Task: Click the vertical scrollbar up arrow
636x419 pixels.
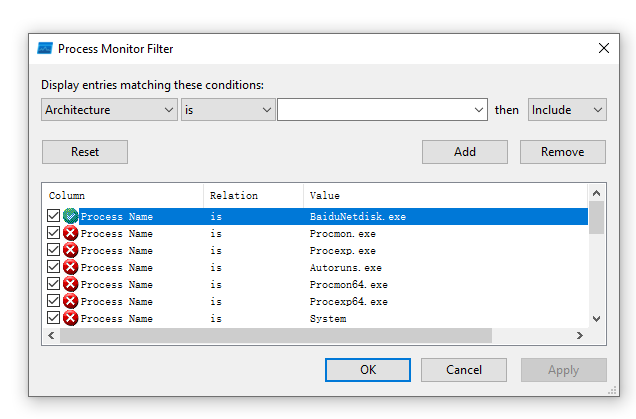Action: (x=596, y=193)
